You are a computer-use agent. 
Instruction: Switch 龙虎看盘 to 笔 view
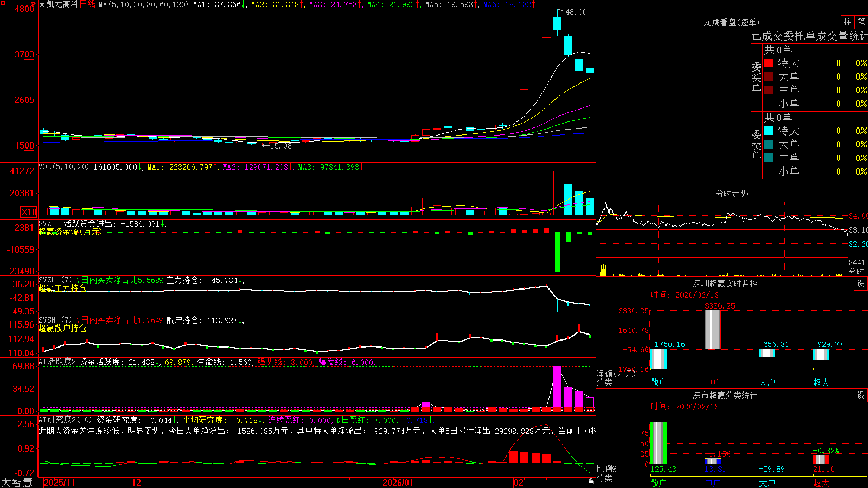(861, 22)
